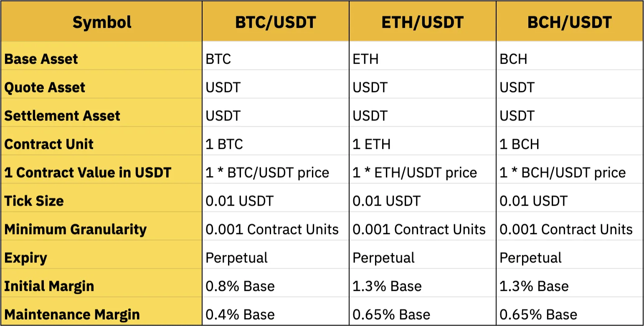644x326 pixels.
Task: Select the ETH/USDT column header
Action: coord(423,22)
